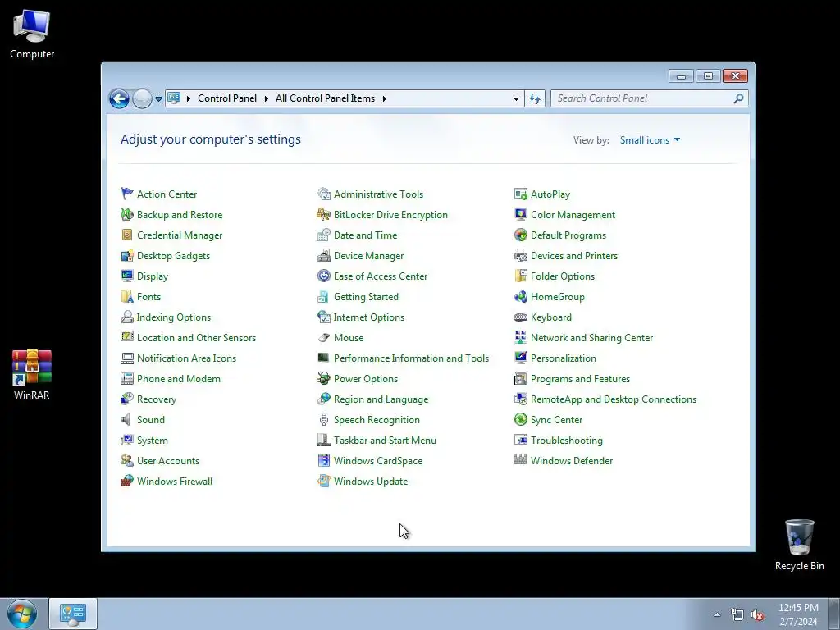Expand the arrow before the Control Panel breadcrumb

click(x=189, y=98)
